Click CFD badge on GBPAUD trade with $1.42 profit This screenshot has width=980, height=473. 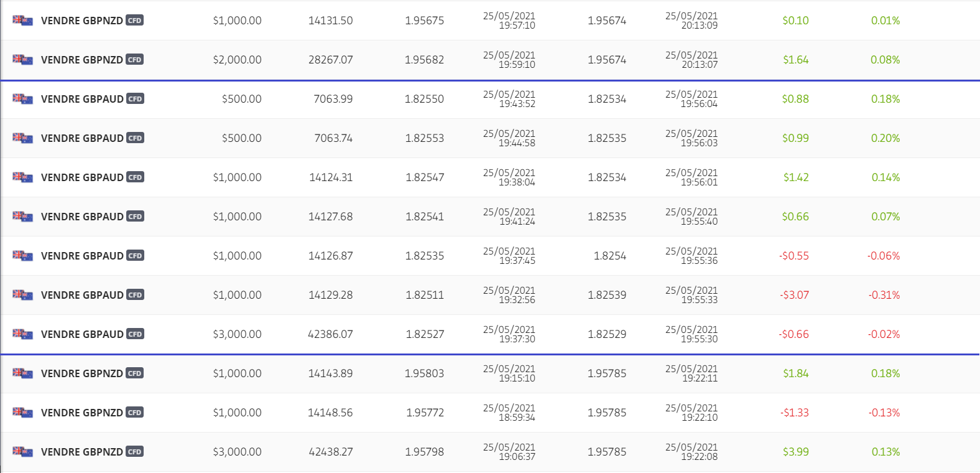tap(135, 177)
